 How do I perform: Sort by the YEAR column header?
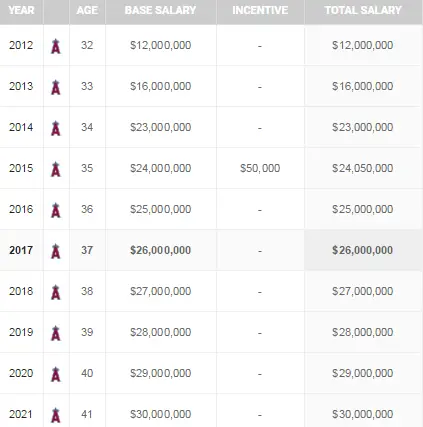point(21,10)
